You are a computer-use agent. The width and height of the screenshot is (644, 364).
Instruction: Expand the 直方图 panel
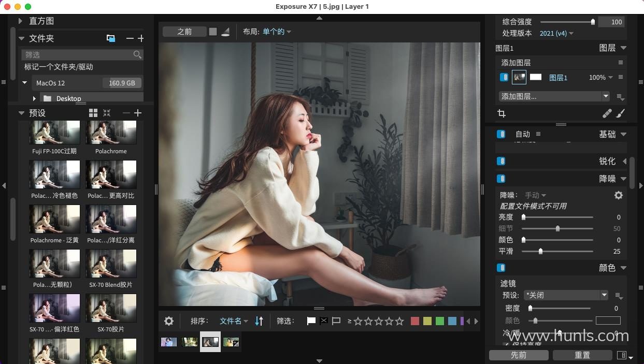(x=20, y=21)
